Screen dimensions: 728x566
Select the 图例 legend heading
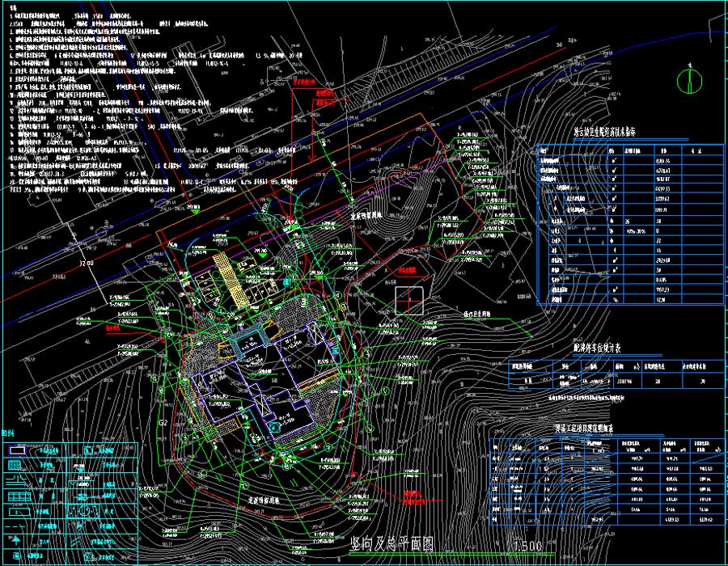tap(8, 433)
